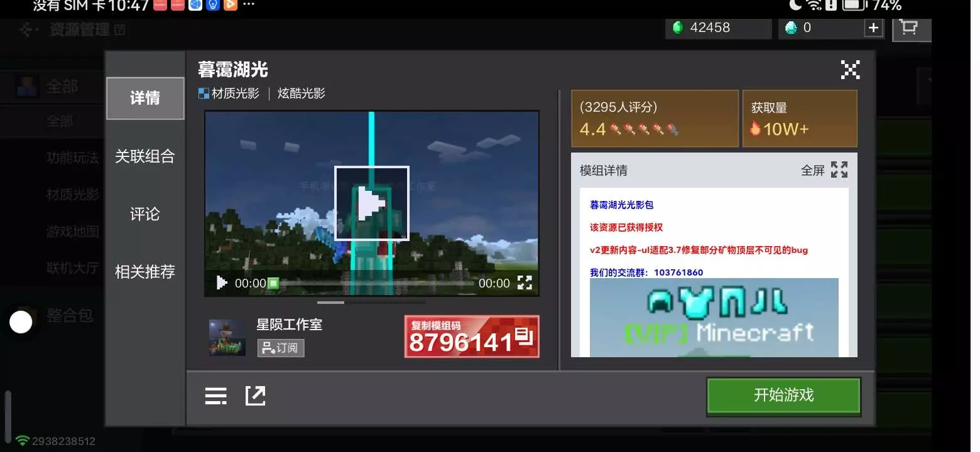Click the (3295人评分) rating count text
The image size is (980, 452).
tap(619, 107)
